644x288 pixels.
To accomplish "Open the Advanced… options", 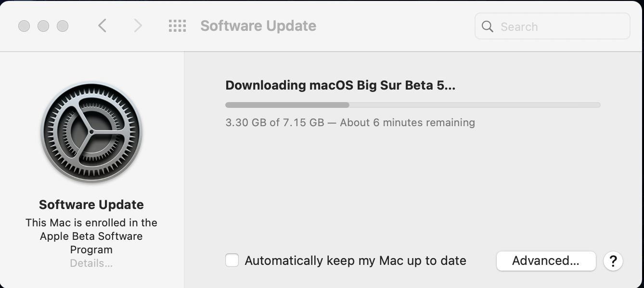I will 546,261.
